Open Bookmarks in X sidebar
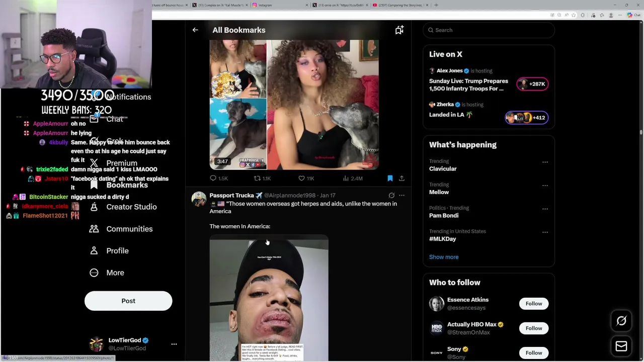 pos(119,185)
